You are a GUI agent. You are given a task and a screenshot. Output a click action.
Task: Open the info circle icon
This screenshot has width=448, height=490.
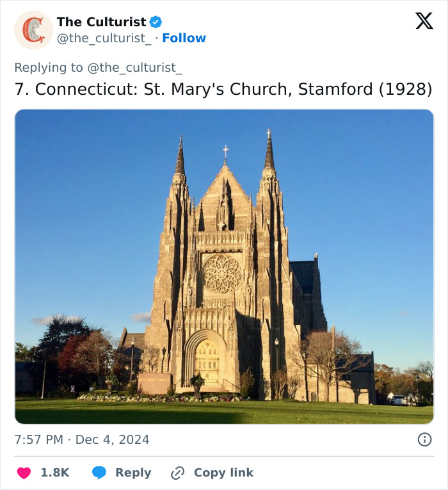point(424,439)
